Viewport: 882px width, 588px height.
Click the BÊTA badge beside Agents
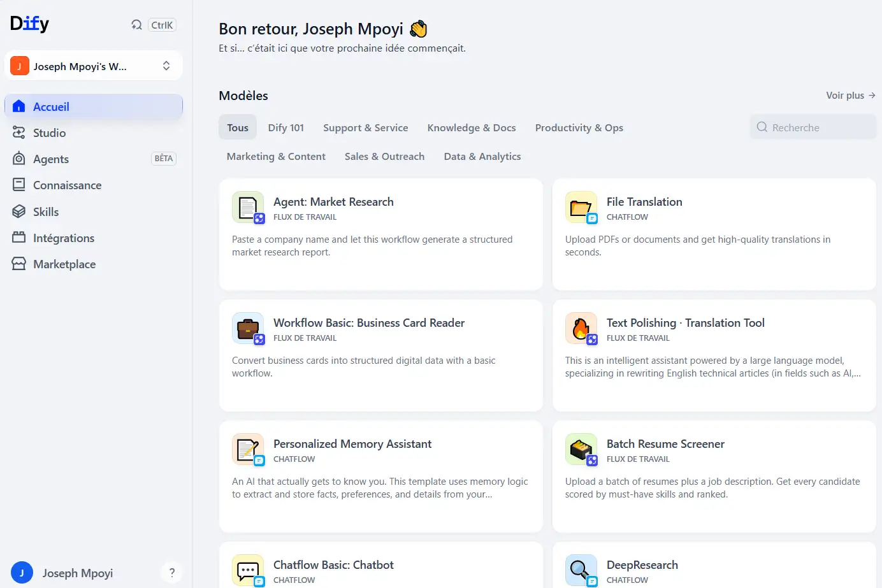coord(164,159)
